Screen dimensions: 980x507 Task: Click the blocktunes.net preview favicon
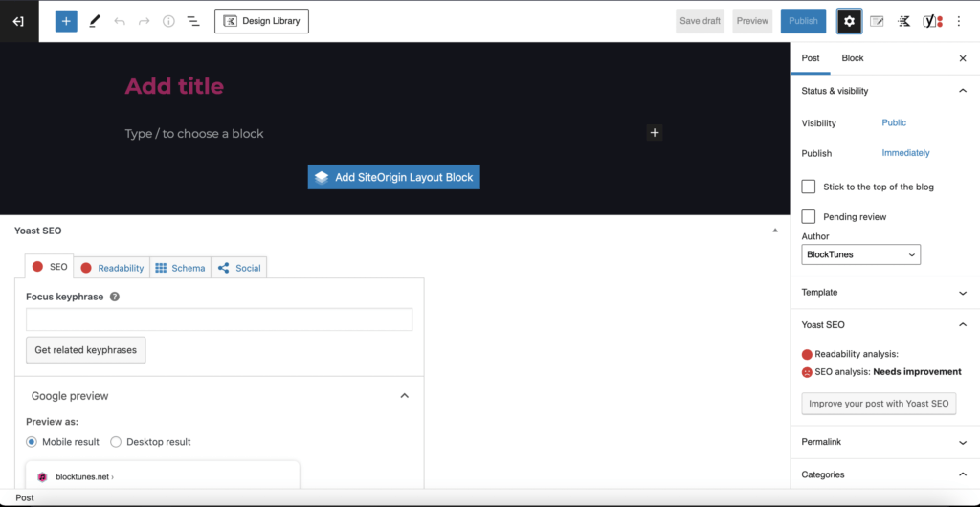[42, 477]
